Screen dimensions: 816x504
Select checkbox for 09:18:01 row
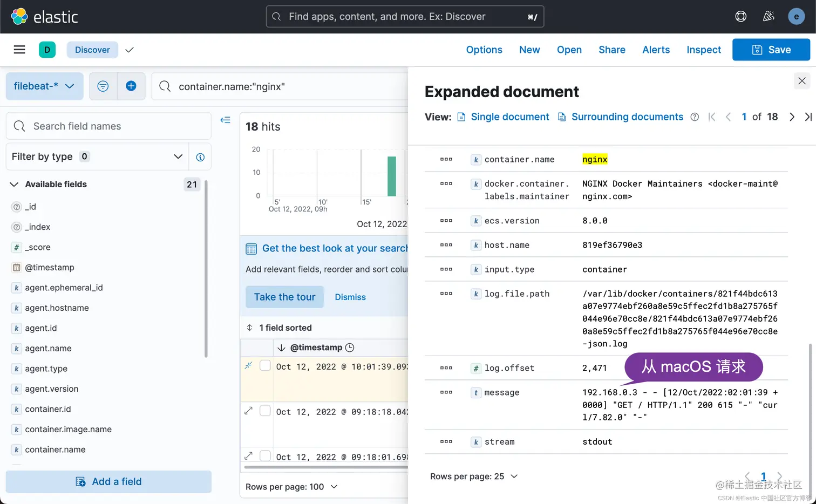pos(265,455)
